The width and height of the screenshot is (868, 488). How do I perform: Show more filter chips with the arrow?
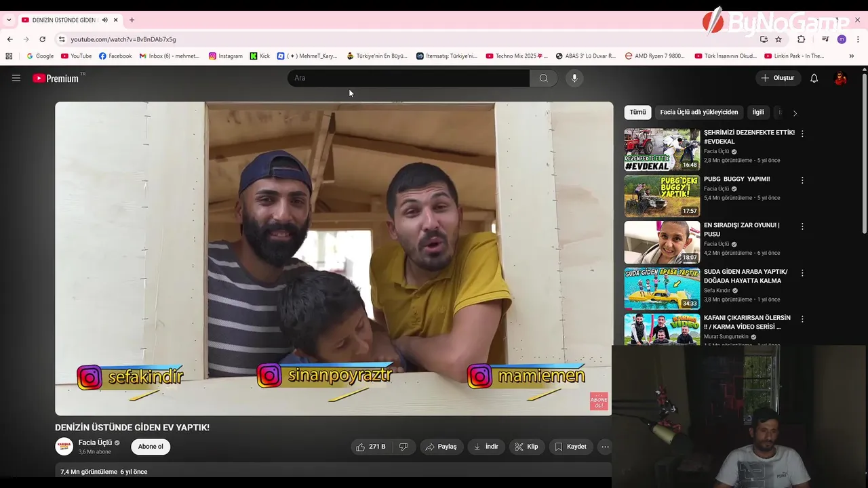click(795, 113)
